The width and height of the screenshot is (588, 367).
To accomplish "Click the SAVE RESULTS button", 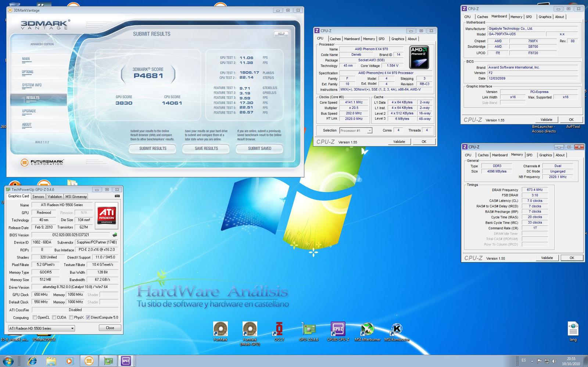I will 206,148.
